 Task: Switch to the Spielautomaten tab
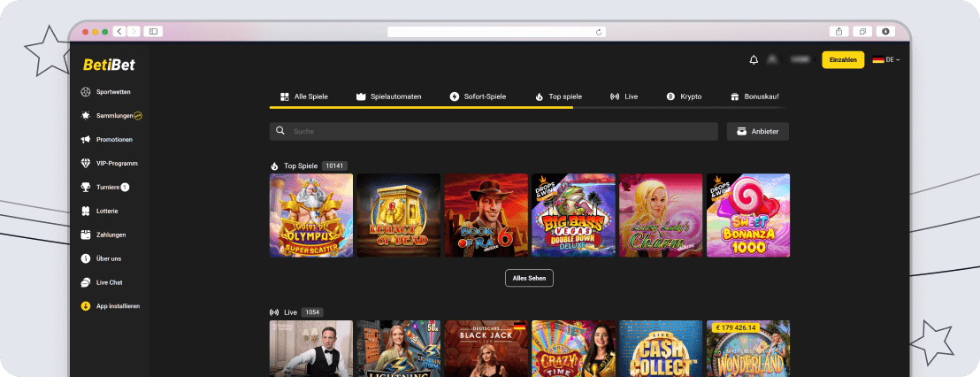coord(389,97)
